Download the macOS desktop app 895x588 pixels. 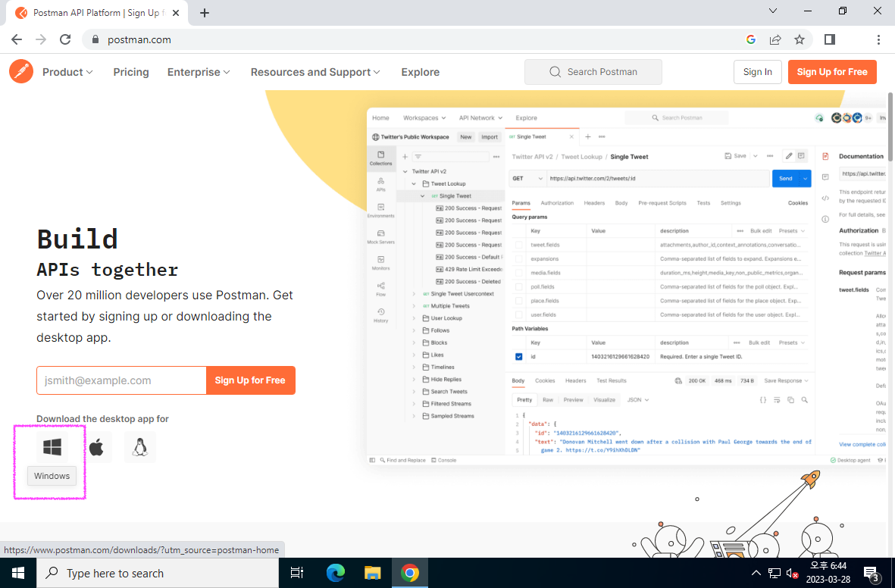click(x=96, y=446)
